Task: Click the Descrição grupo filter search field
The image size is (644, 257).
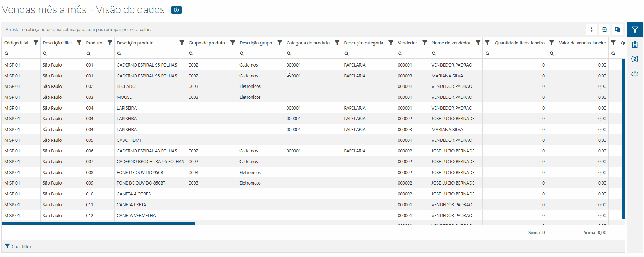Action: point(263,54)
